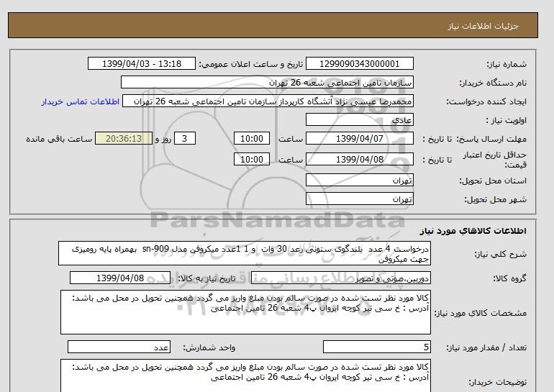Click the goods group field دوربین،صوتی و تصویر
The height and width of the screenshot is (392, 554).
341,278
